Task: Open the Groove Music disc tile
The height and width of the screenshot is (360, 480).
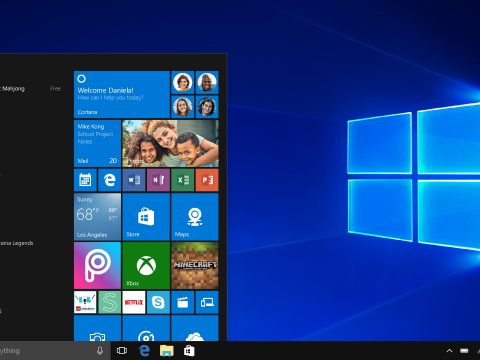Action: point(146,328)
